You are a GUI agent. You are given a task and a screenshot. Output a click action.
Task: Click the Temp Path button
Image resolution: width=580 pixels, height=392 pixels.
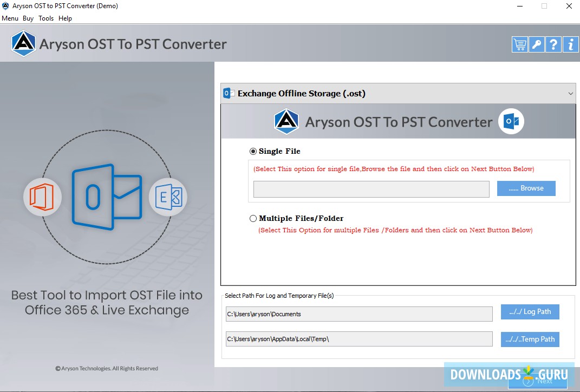(530, 339)
